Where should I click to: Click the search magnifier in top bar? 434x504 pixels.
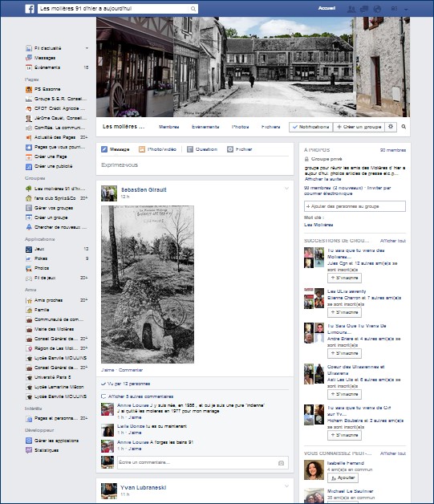(193, 9)
